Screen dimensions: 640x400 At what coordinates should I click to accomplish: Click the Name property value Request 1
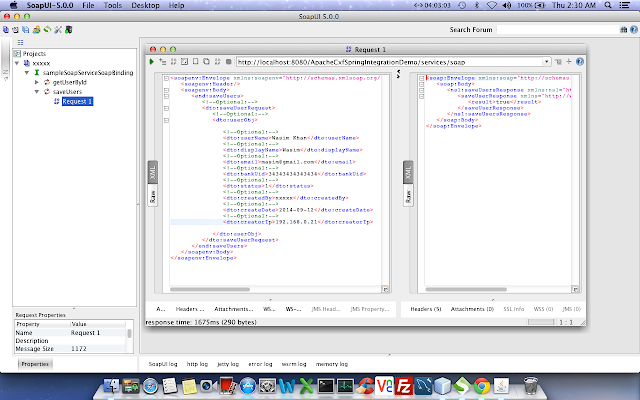85,333
